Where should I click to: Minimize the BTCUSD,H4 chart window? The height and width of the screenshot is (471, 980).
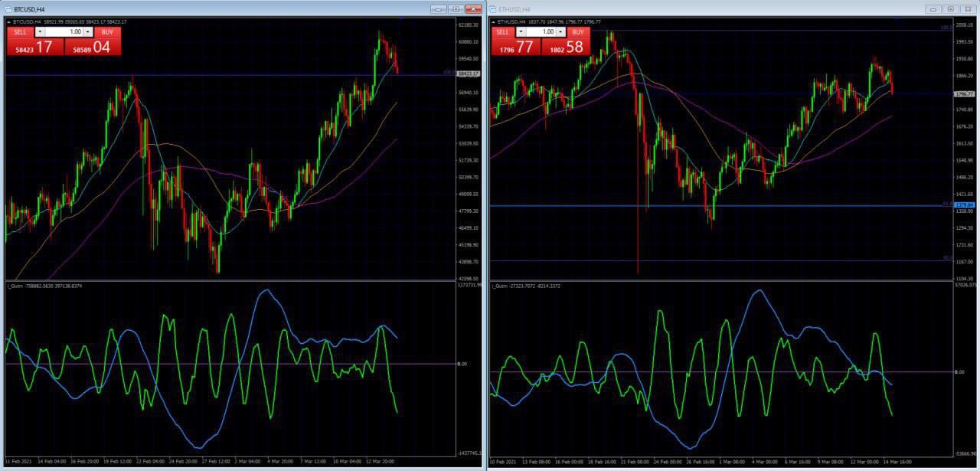pos(438,9)
